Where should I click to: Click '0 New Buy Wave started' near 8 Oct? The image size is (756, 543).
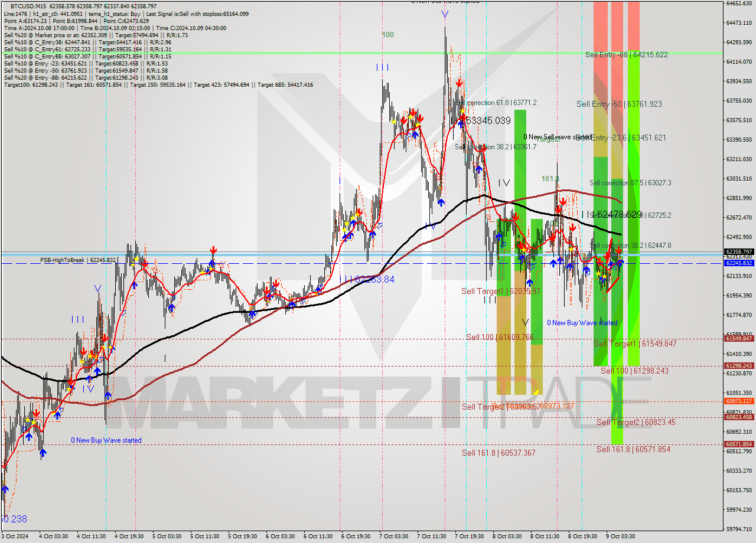click(x=582, y=323)
